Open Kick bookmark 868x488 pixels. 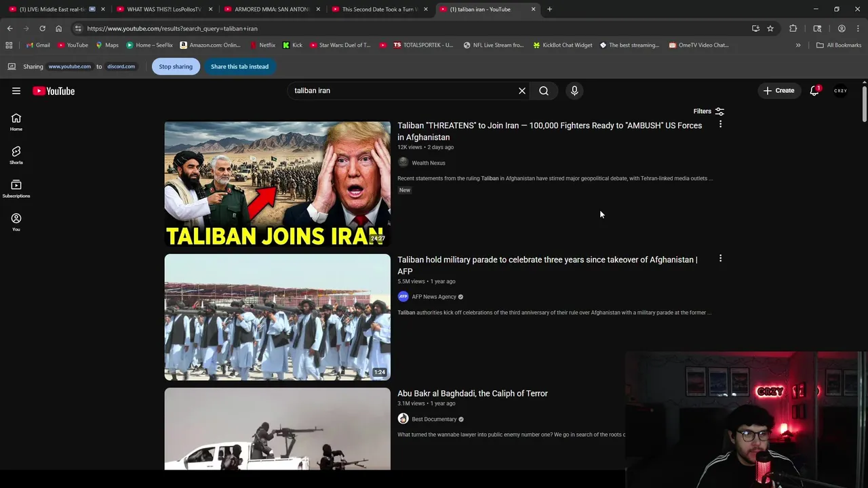292,45
